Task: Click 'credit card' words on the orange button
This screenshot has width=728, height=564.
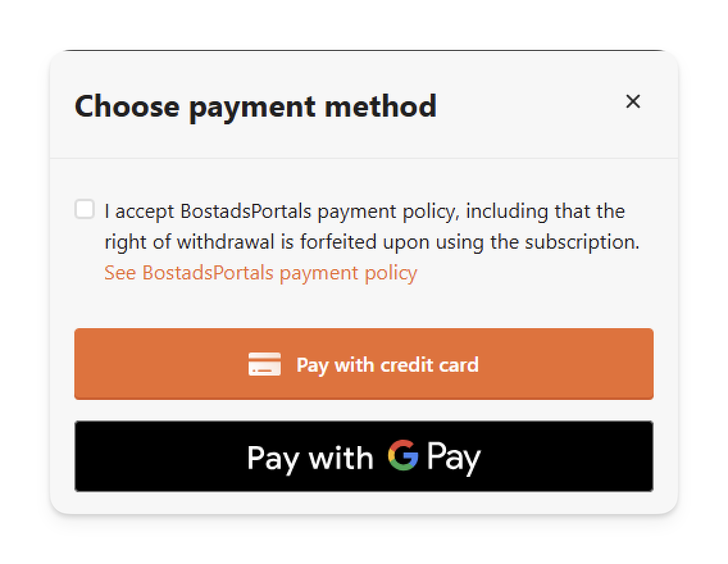Action: pyautogui.click(x=429, y=365)
